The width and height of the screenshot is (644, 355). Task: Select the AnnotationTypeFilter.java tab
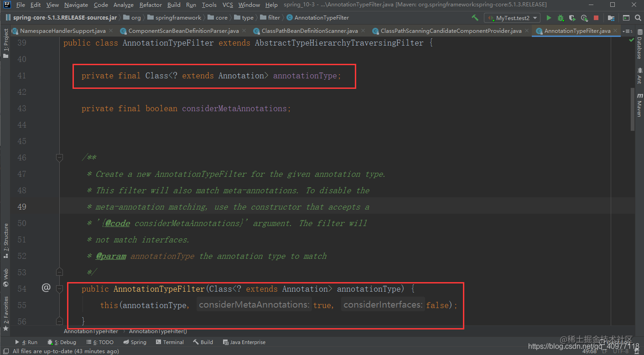pos(577,31)
